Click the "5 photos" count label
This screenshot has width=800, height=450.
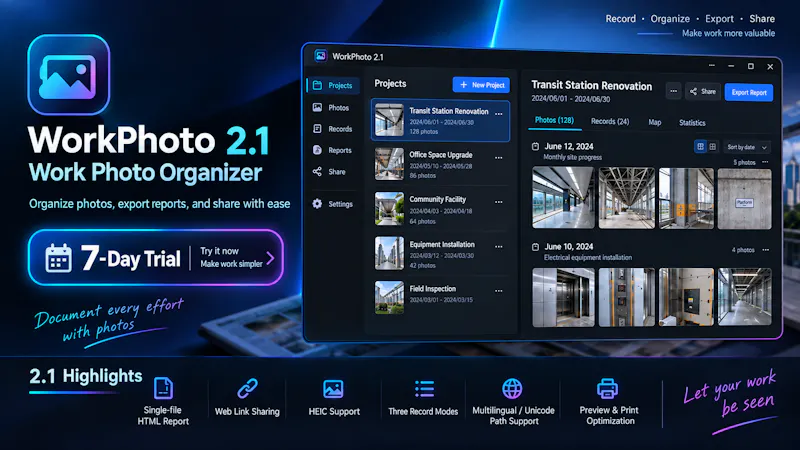click(x=744, y=162)
